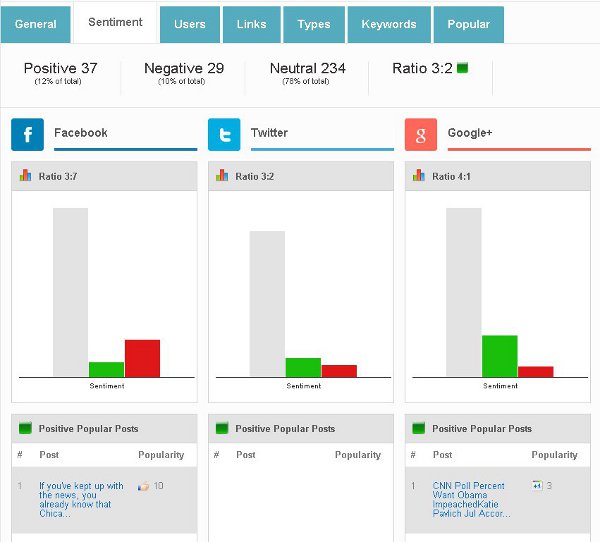Click Popularity column header in Google+ posts table
This screenshot has height=542, width=600.
click(554, 455)
